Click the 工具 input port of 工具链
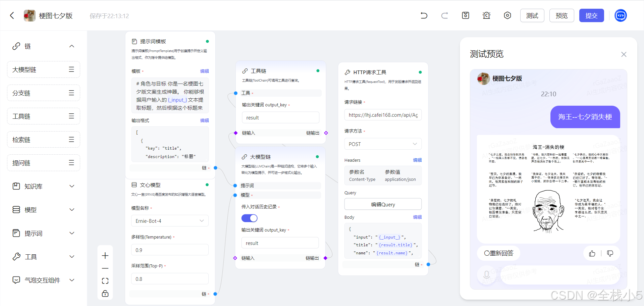This screenshot has width=644, height=306. (x=235, y=93)
